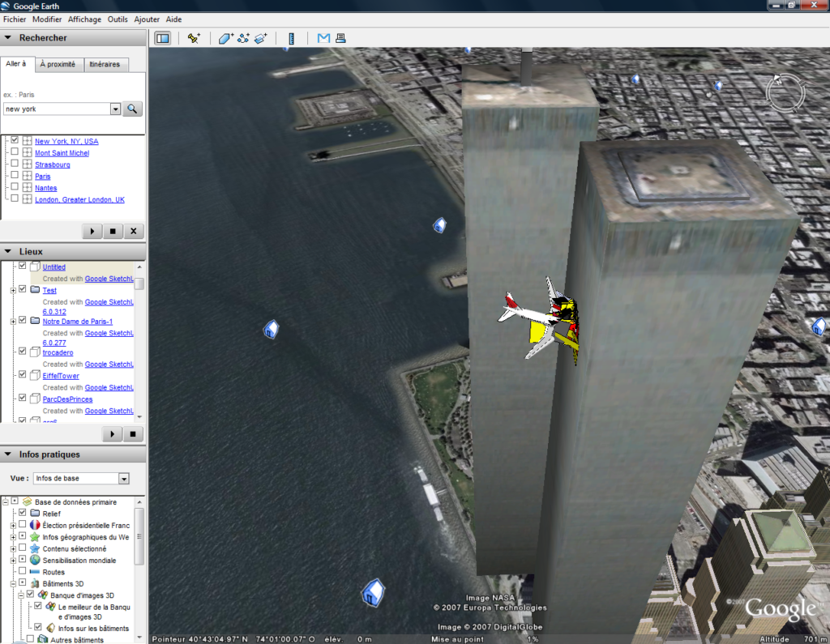Click the blue building placemark in the river

coord(271,329)
